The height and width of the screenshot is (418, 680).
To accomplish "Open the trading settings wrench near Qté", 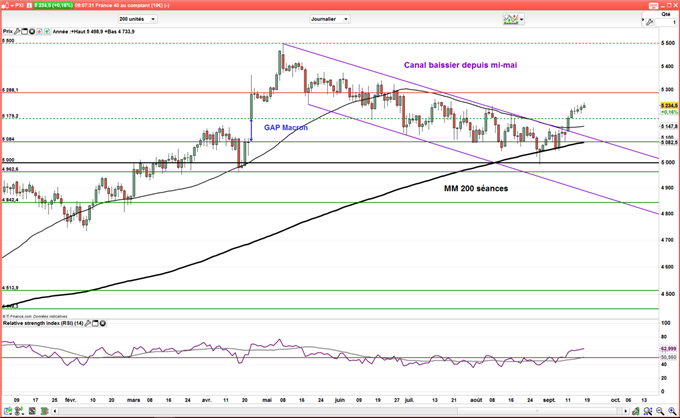I will click(x=650, y=22).
